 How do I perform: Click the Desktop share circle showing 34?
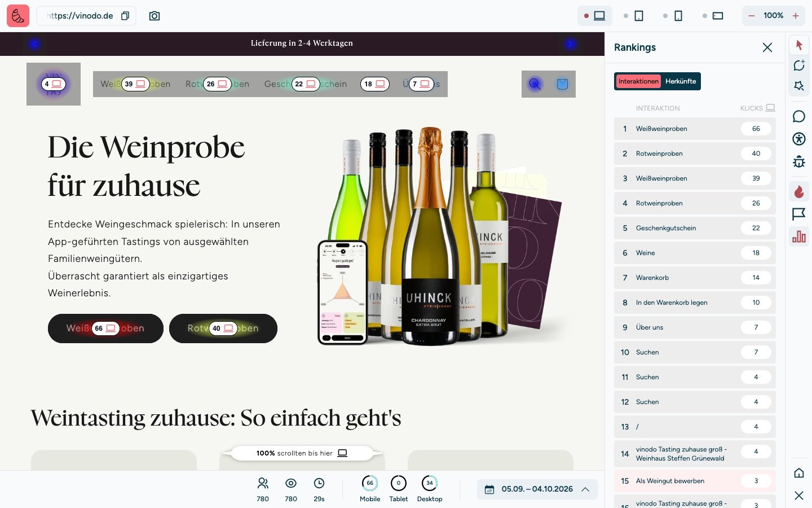(430, 483)
